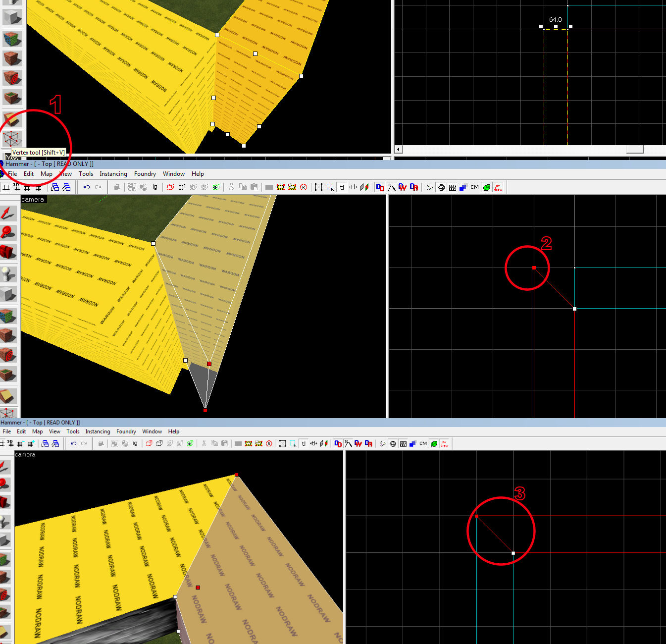Select the Clipping tool in the middle window sidebar

pyautogui.click(x=8, y=395)
